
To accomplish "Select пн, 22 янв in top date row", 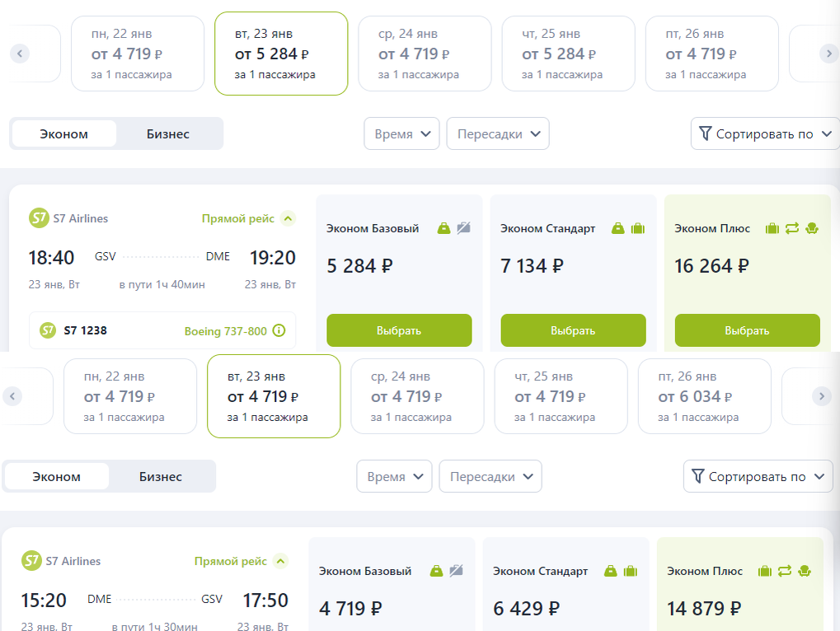I will (x=137, y=54).
